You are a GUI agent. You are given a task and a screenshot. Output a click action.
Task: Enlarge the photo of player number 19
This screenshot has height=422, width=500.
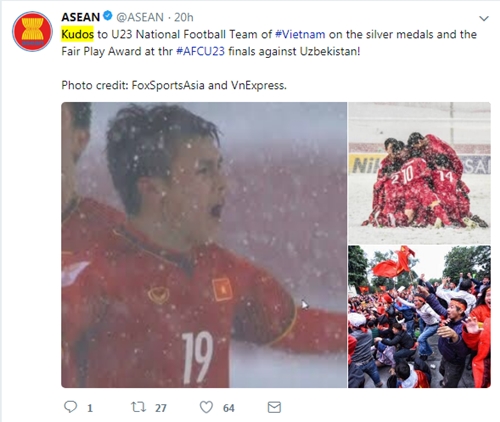(x=204, y=245)
